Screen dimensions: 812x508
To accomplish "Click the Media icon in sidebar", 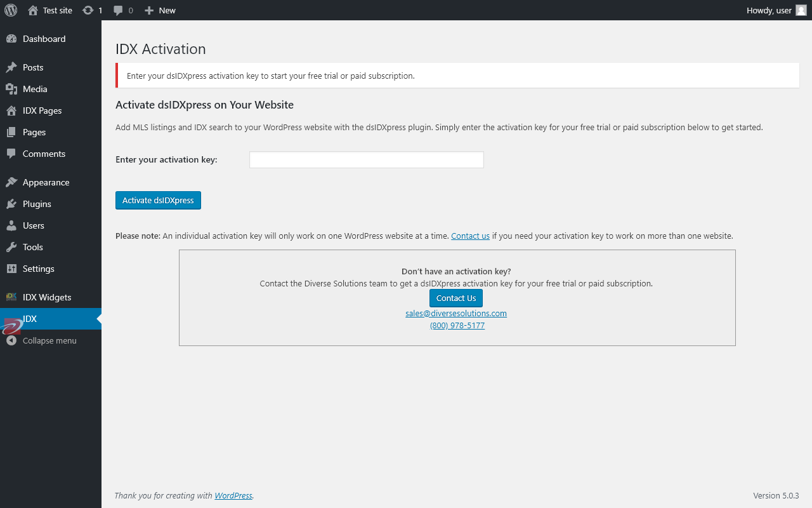I will (x=11, y=89).
